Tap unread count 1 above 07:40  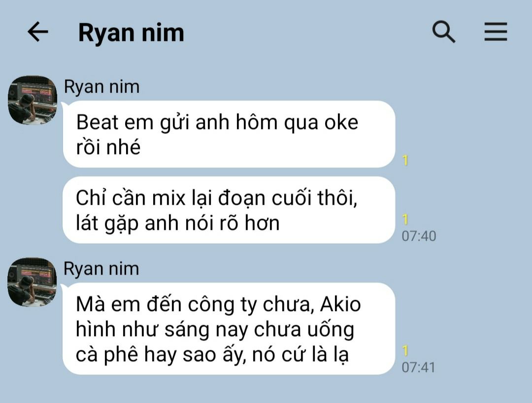(405, 219)
